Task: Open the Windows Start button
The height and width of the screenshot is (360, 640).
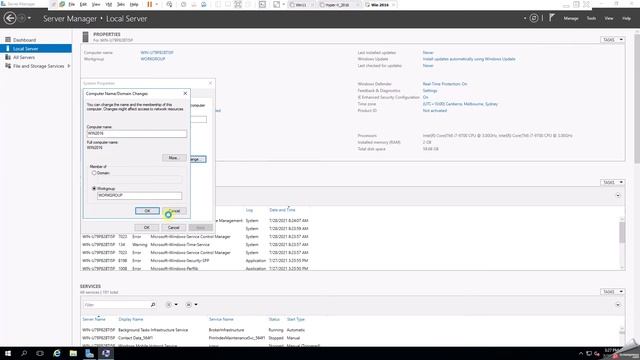Action: [x=8, y=353]
